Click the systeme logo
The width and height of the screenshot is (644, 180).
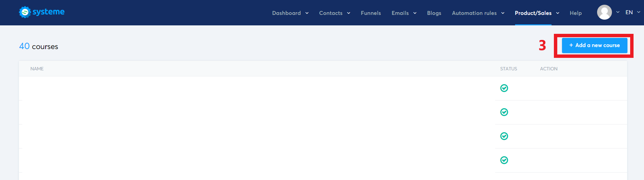coord(42,12)
